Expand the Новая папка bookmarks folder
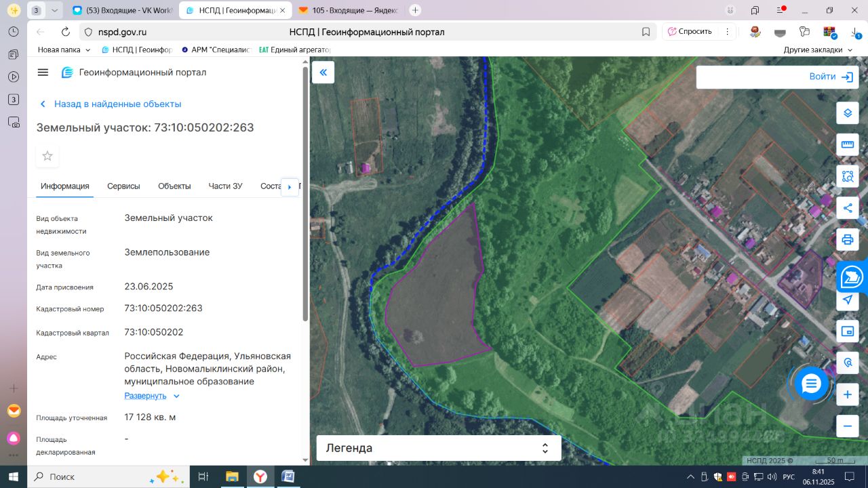 64,50
